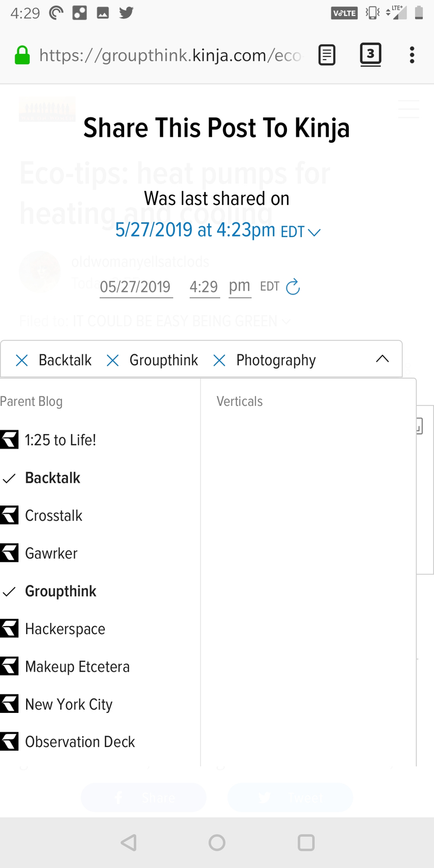Image resolution: width=434 pixels, height=868 pixels.
Task: Open the browser reader mode icon
Action: click(327, 55)
